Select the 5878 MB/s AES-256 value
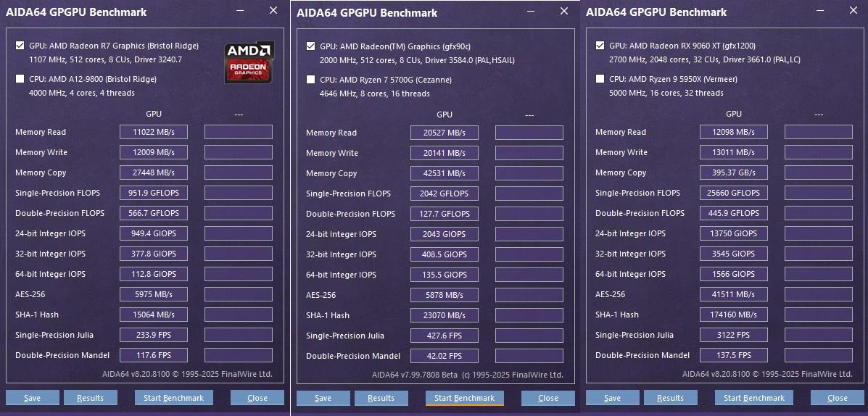This screenshot has width=868, height=416. click(445, 295)
